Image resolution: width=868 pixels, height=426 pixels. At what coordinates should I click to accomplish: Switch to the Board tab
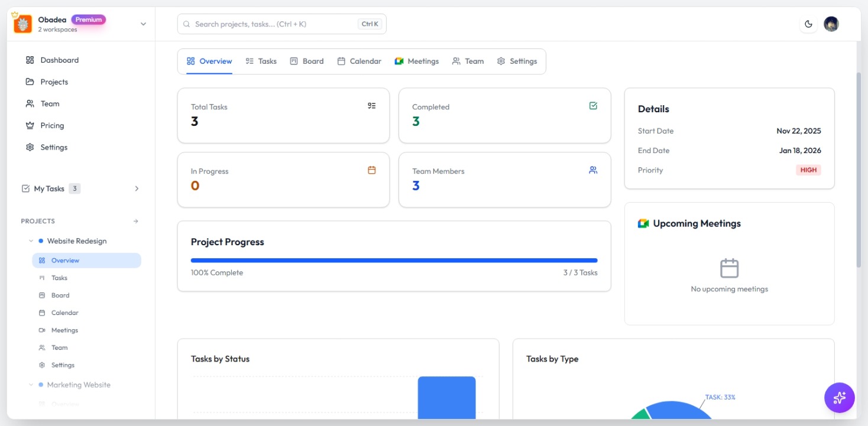[x=307, y=61]
